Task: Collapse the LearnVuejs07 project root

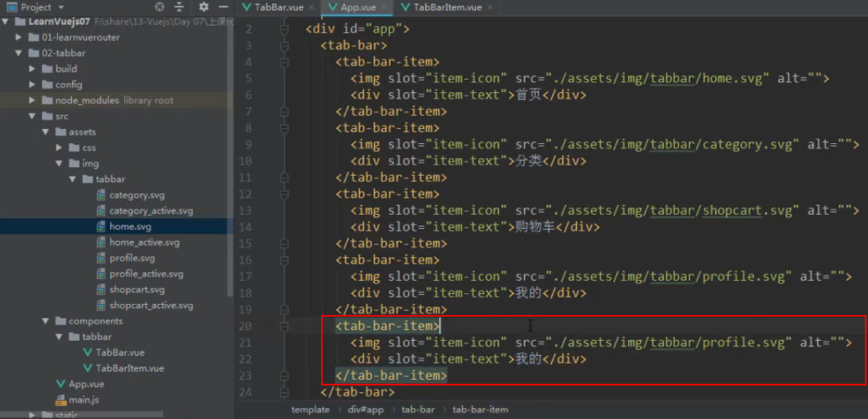Action: tap(5, 22)
